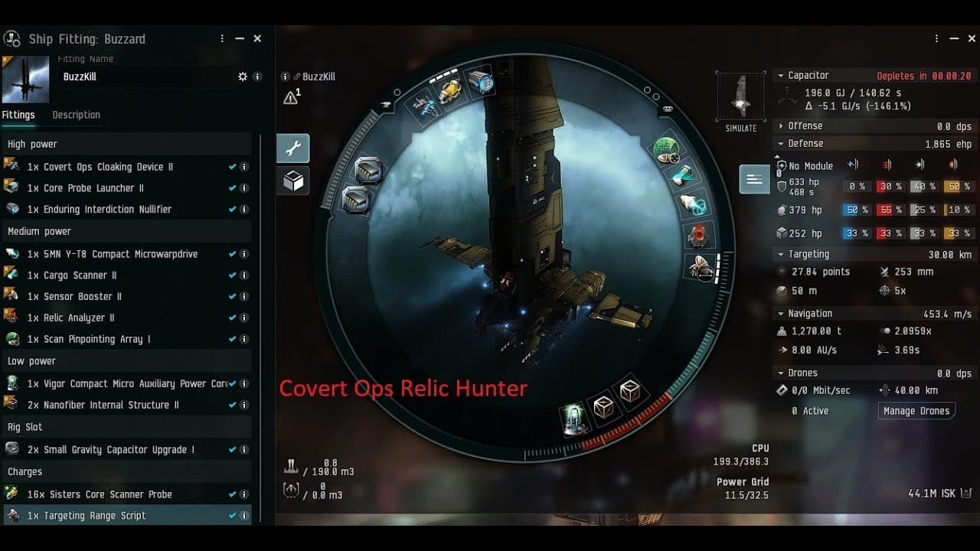Image resolution: width=980 pixels, height=551 pixels.
Task: Select the second Nanofiber low slot icon
Action: click(630, 392)
